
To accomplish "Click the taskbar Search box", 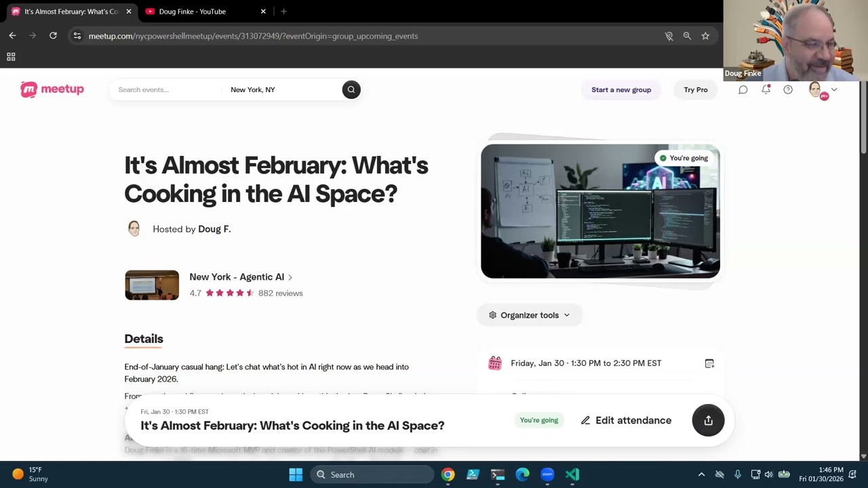I will (372, 474).
